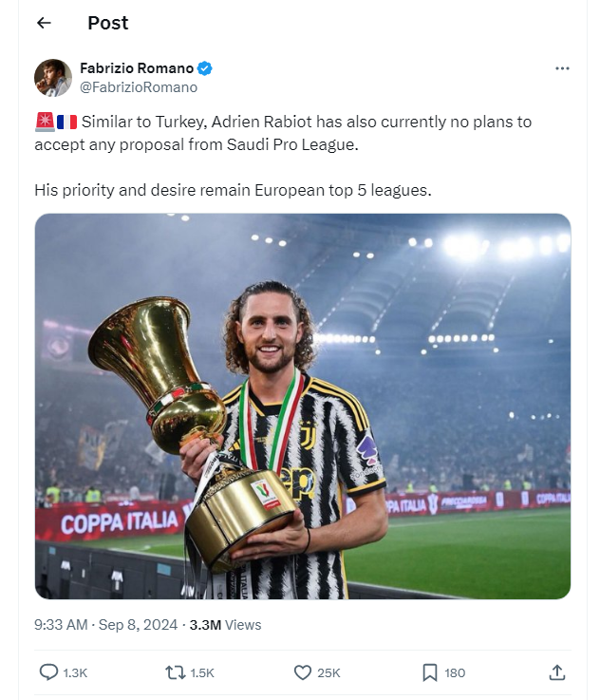Click the Fabrizio Romano display name

pos(137,68)
